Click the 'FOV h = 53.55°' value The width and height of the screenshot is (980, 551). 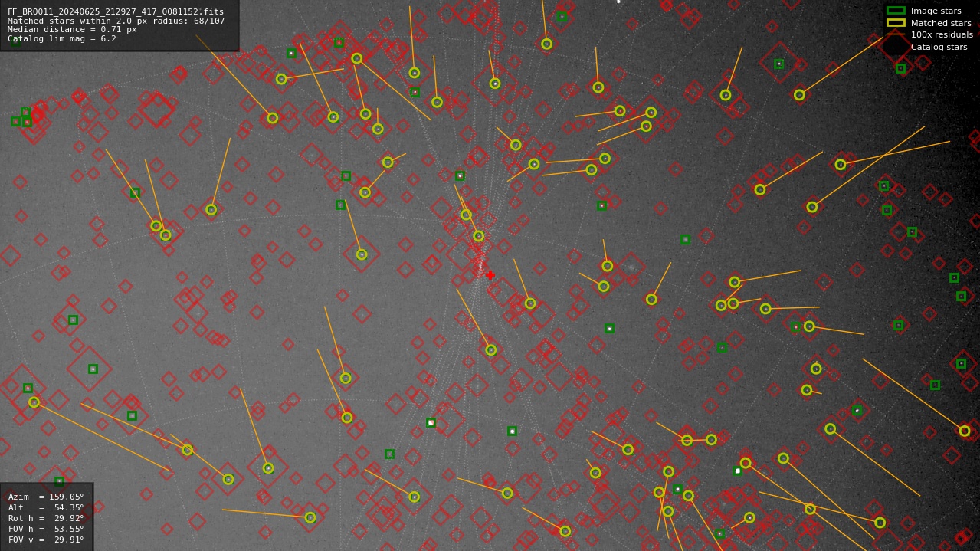[46, 530]
